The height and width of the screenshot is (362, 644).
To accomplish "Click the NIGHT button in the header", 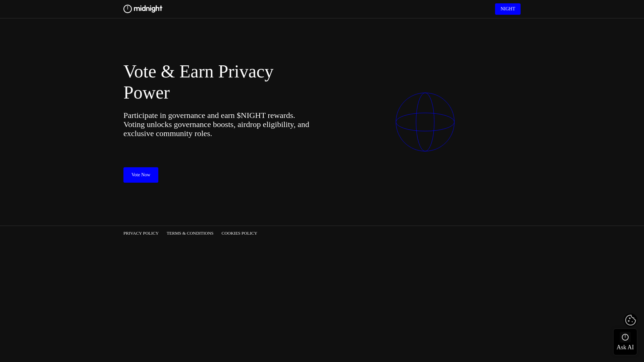I will click(x=508, y=9).
